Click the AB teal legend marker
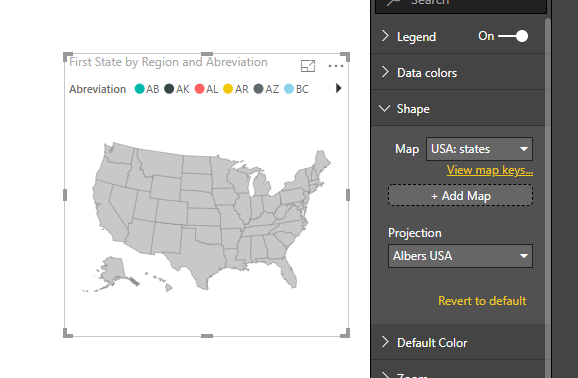 pos(140,89)
